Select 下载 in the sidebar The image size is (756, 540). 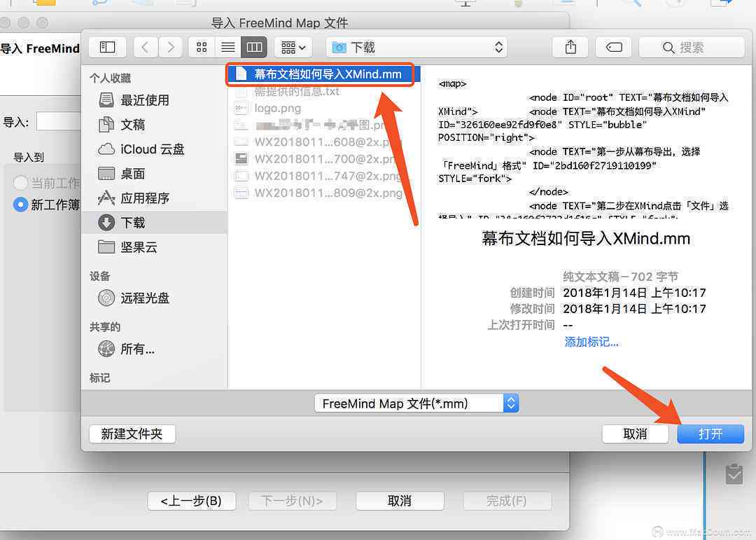point(154,223)
